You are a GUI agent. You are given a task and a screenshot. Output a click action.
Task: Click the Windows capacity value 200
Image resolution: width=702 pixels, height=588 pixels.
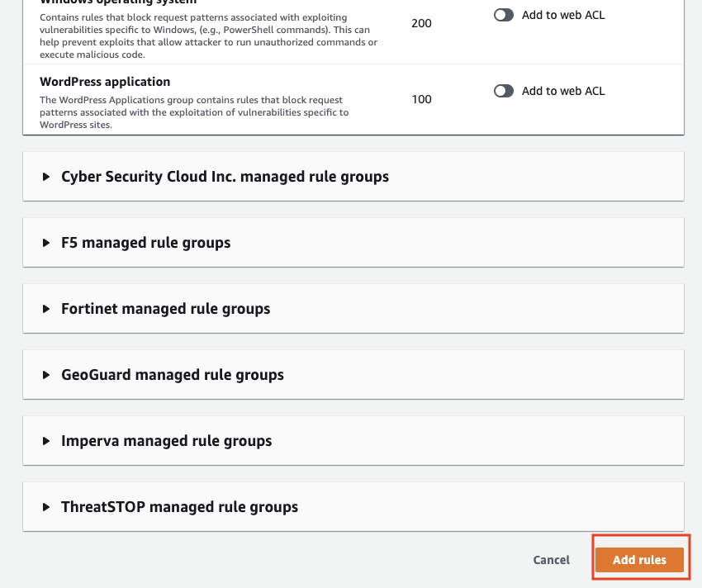[x=421, y=23]
